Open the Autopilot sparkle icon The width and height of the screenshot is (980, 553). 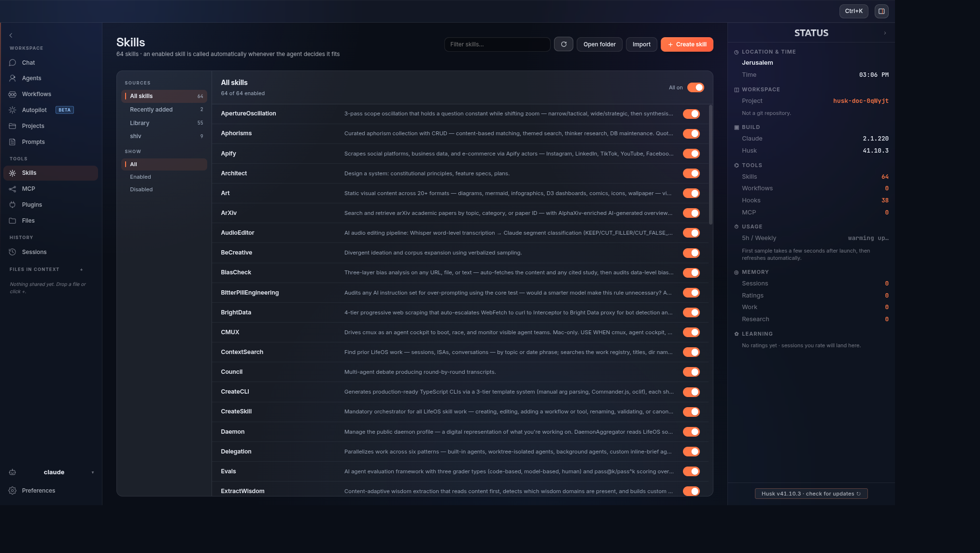coord(13,110)
